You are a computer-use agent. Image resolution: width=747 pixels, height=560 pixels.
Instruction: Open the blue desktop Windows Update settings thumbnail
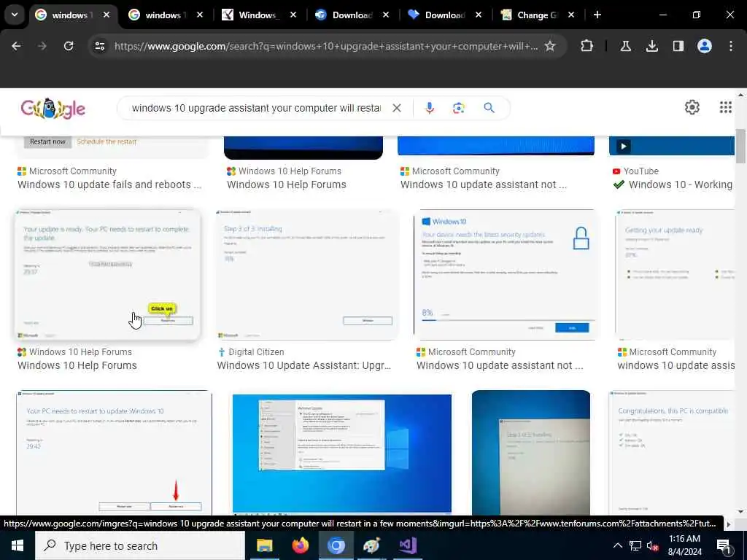[342, 453]
